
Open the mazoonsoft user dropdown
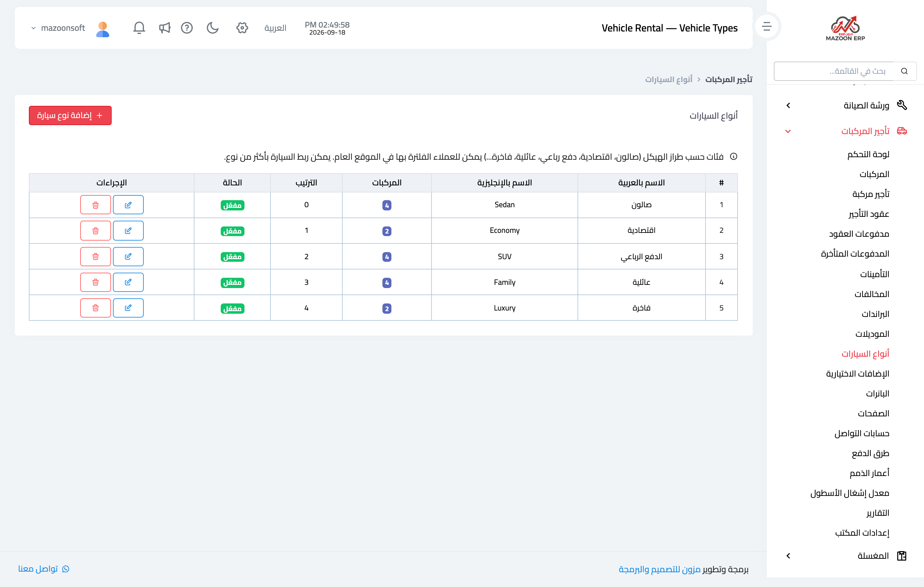point(59,28)
